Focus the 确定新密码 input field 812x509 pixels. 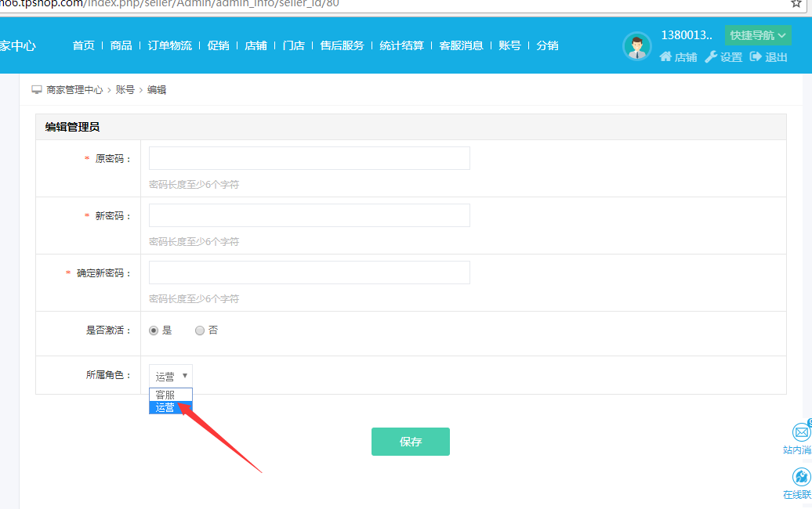[x=309, y=273]
